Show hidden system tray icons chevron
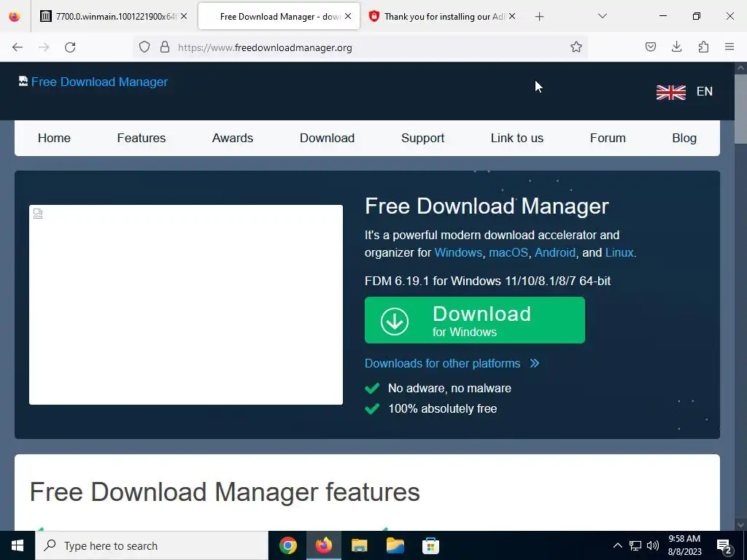Screen dimensions: 747x560 tap(617, 545)
